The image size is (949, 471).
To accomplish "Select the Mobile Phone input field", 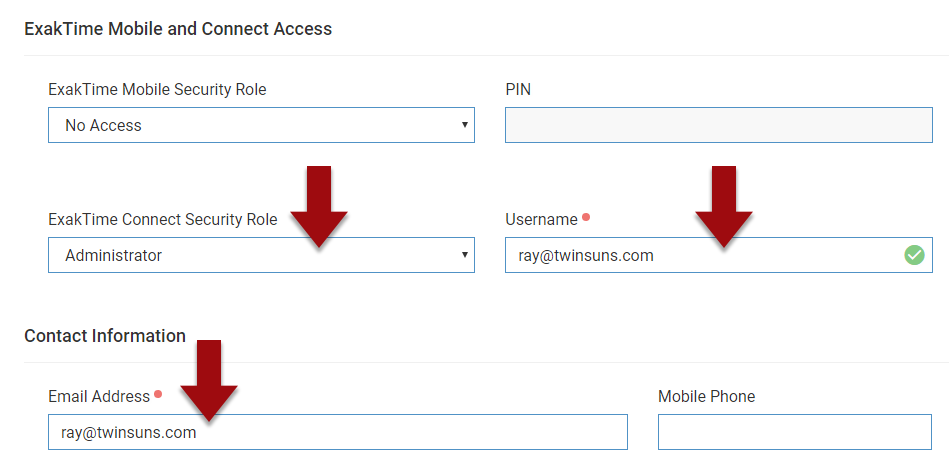I will pyautogui.click(x=794, y=433).
